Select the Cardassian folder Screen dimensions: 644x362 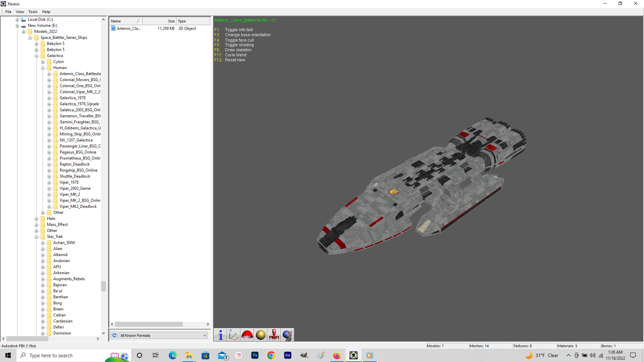click(x=63, y=321)
